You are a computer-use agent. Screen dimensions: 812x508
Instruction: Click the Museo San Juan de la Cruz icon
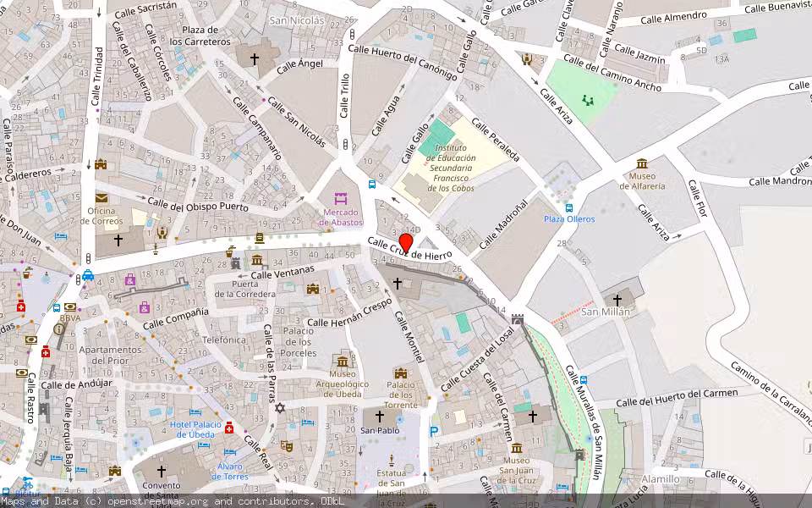click(x=516, y=448)
